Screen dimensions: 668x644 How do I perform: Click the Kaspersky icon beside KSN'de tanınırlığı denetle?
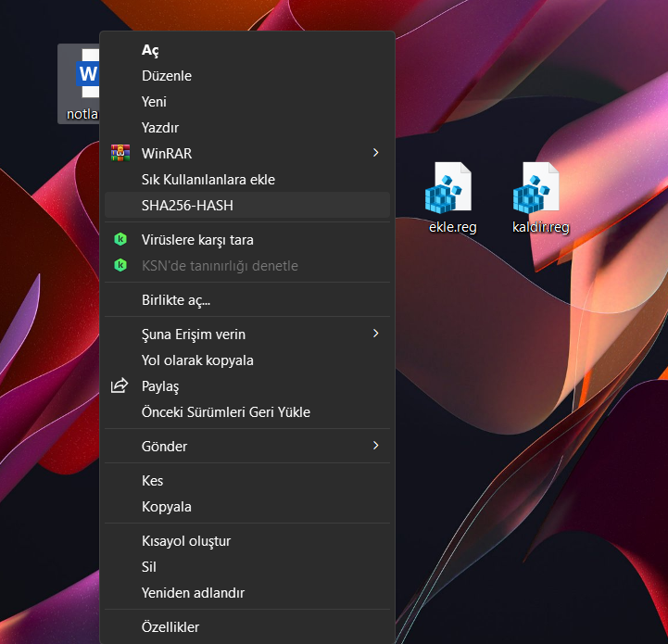pyautogui.click(x=120, y=266)
